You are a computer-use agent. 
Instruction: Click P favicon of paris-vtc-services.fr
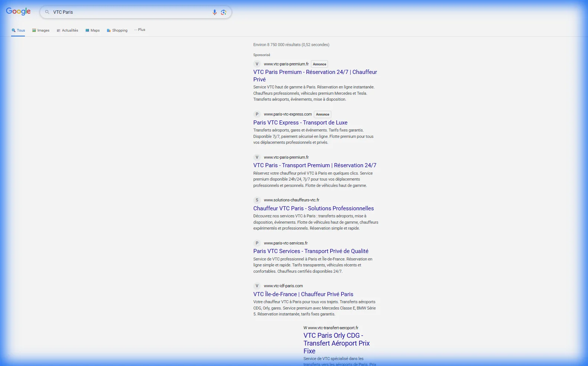[257, 243]
